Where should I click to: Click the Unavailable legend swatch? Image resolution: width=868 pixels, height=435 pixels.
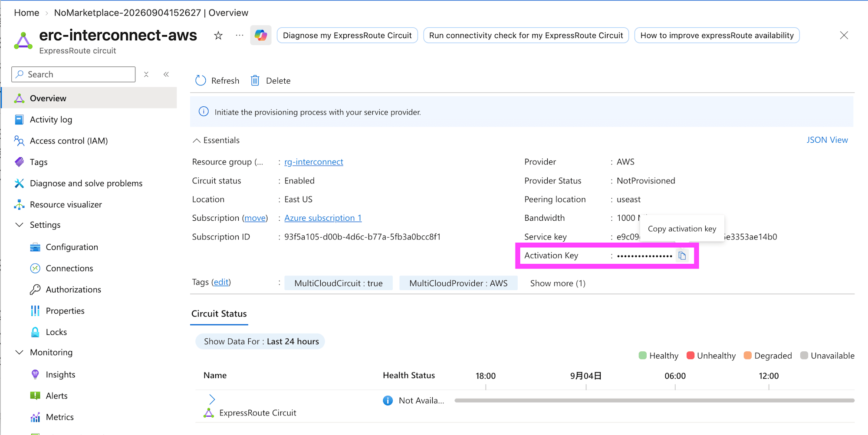tap(804, 356)
